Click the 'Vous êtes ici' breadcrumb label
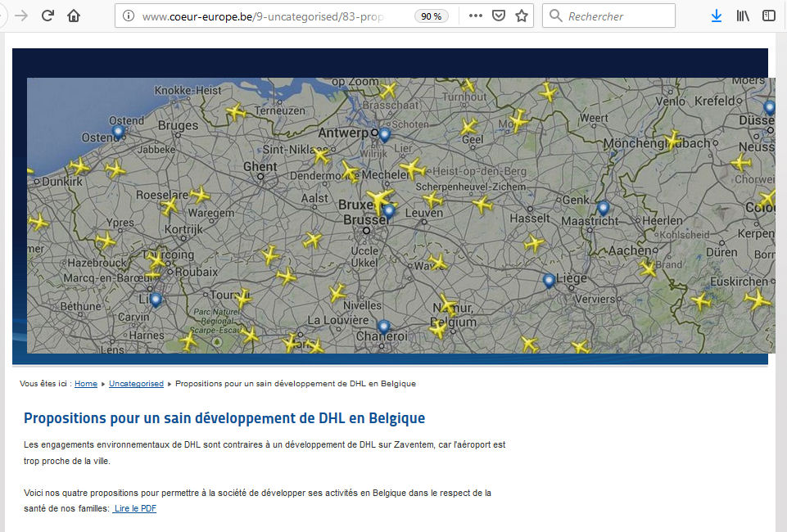This screenshot has width=787, height=532. [45, 384]
